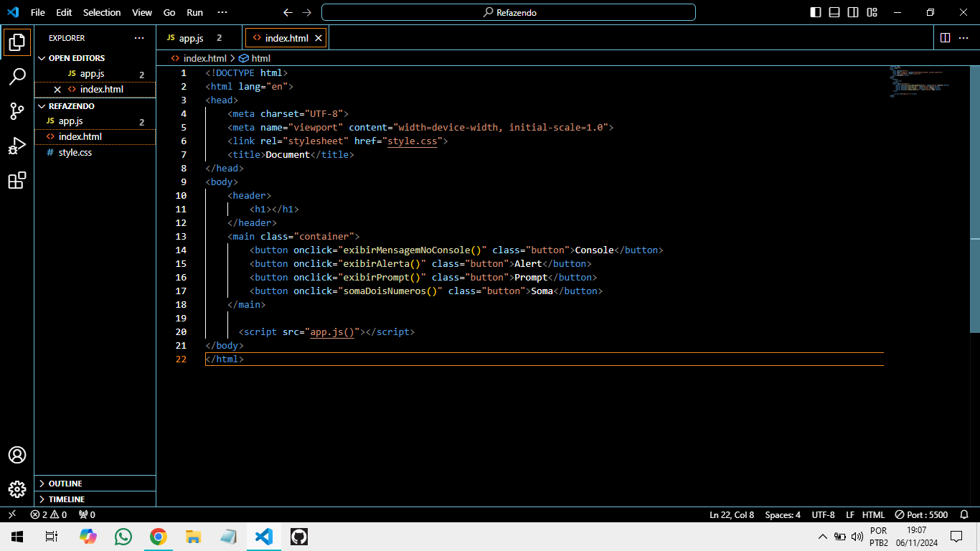Screen dimensions: 980x551
Task: Change indentation via Spaces: 4
Action: 783,514
